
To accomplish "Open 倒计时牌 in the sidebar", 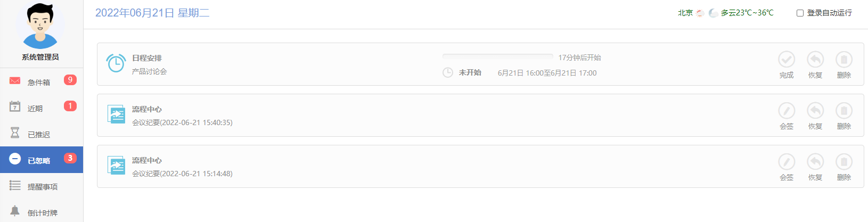I will tap(42, 212).
